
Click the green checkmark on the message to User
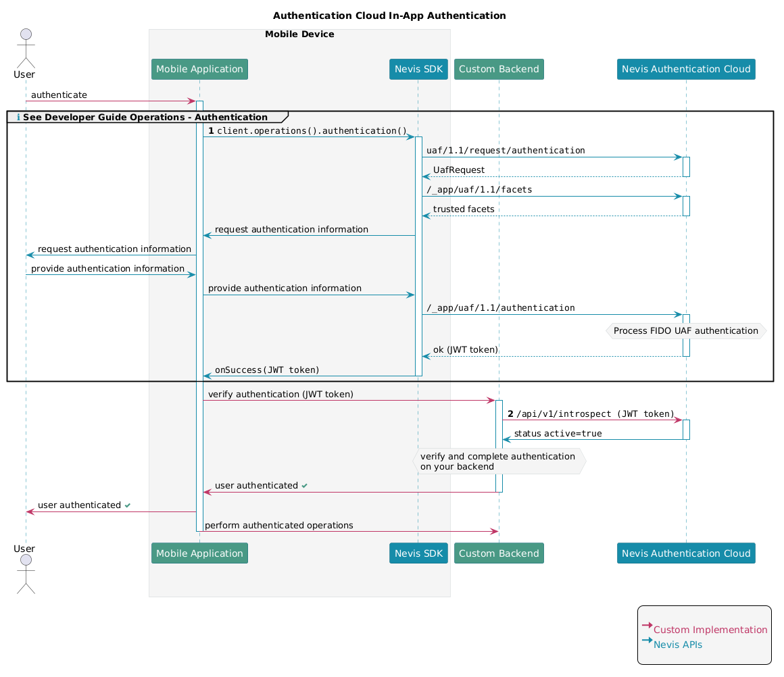[x=128, y=505]
